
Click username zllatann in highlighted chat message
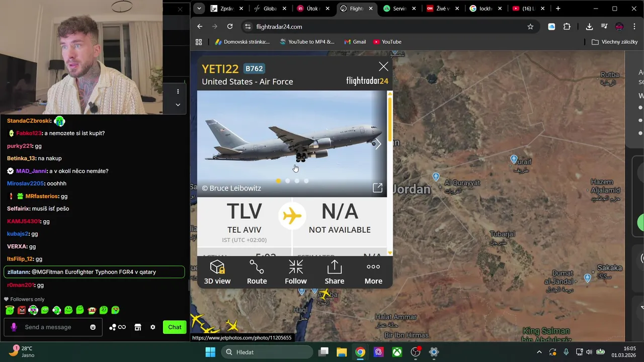[x=18, y=272]
